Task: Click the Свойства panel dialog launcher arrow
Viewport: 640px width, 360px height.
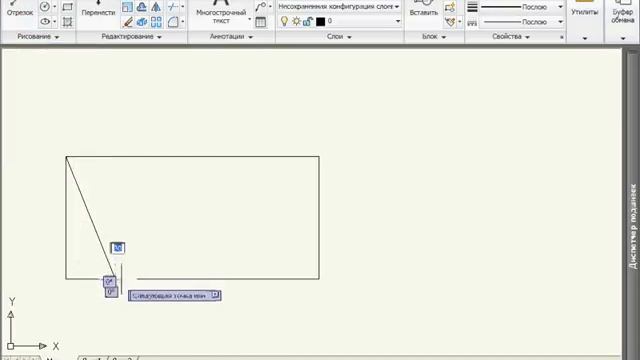Action: (562, 37)
